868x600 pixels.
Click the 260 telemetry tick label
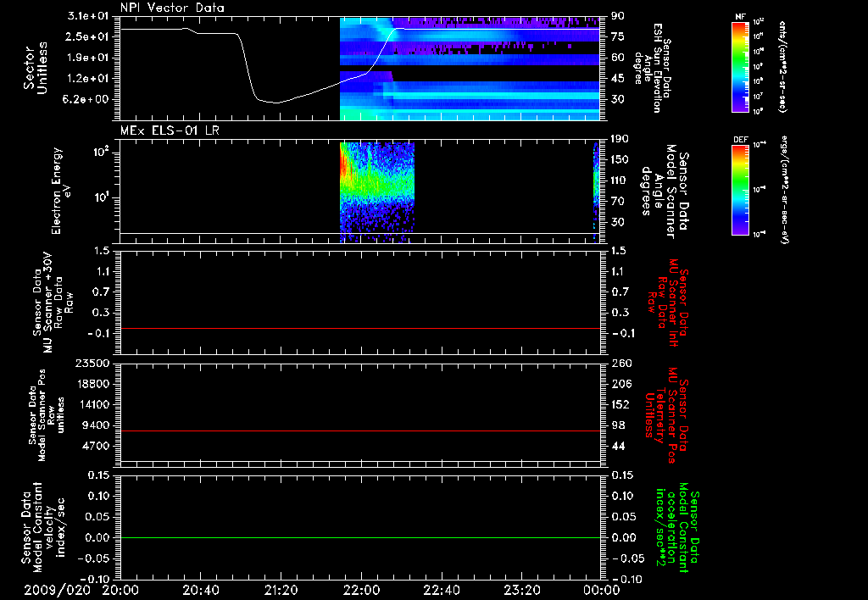point(620,364)
